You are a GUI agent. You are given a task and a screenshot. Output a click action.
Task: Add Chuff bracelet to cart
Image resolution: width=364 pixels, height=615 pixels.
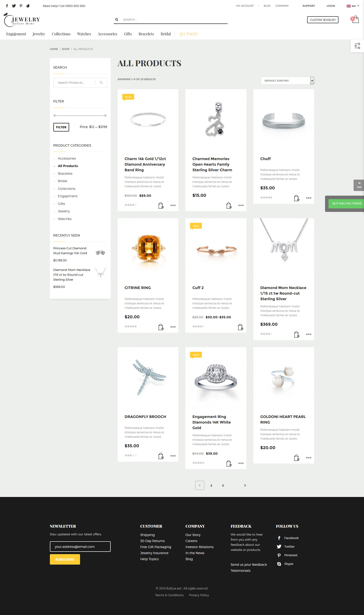coord(296,198)
